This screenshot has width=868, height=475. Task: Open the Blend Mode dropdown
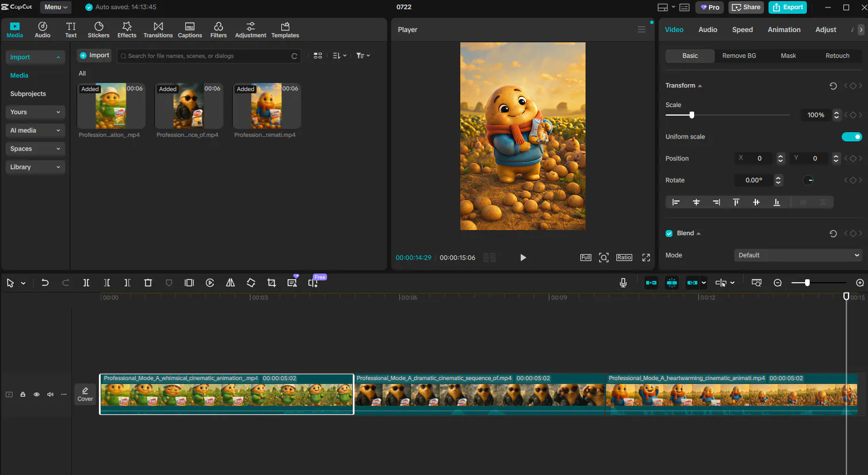tap(798, 255)
